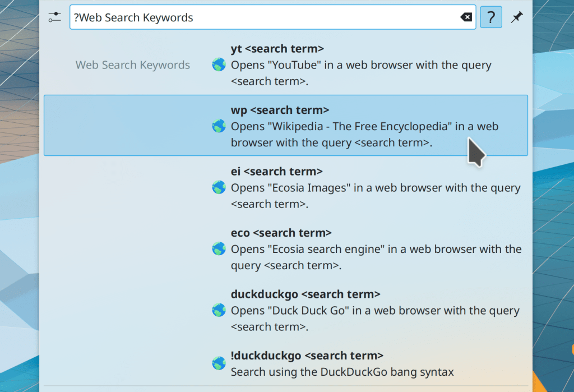Screen dimensions: 574x392
Task: Clear the search text field
Action: pos(466,17)
